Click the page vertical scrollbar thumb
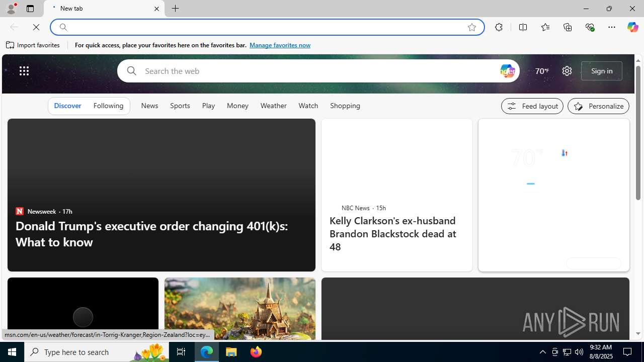Viewport: 644px width, 362px height. click(638, 133)
